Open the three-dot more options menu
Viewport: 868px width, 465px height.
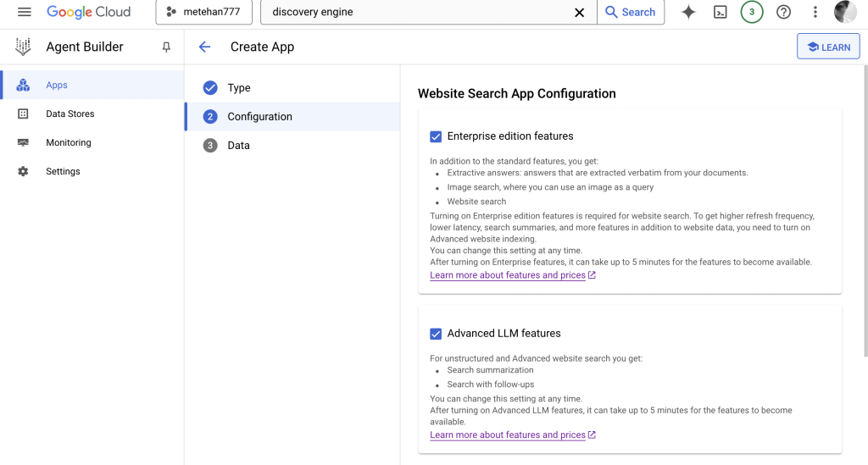(x=815, y=13)
